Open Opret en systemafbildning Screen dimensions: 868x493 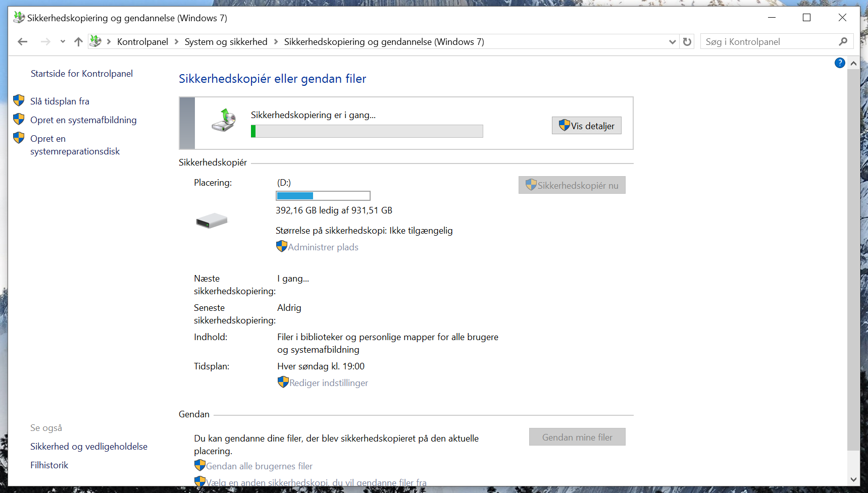(x=83, y=120)
